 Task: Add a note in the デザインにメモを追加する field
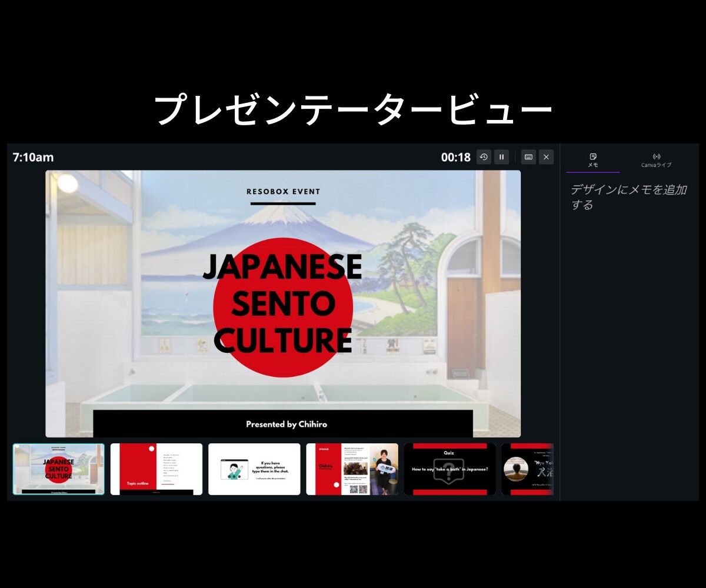[x=629, y=197]
